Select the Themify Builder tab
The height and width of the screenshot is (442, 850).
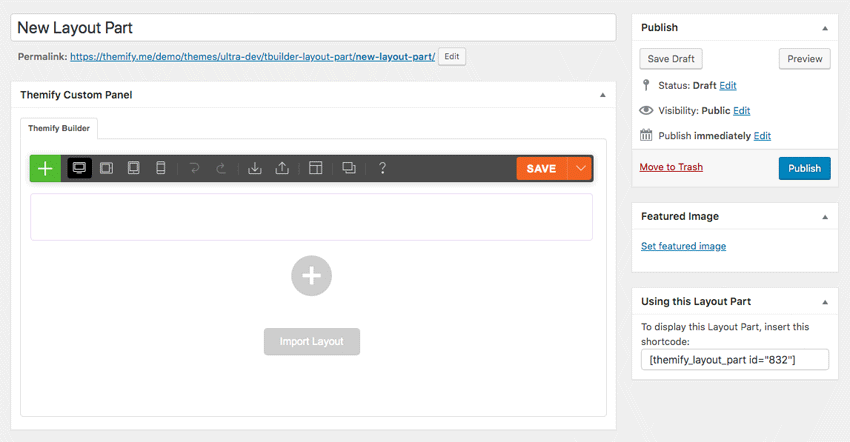tap(59, 129)
